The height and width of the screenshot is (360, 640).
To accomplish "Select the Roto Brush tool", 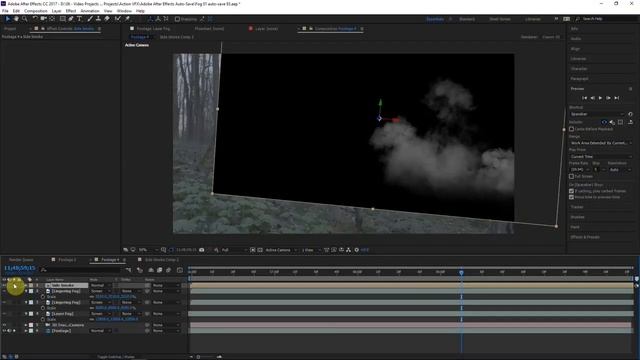I will pyautogui.click(x=118, y=19).
